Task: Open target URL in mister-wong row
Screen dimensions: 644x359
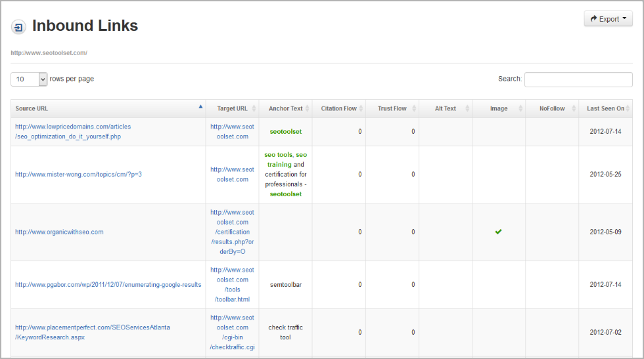Action: 233,175
